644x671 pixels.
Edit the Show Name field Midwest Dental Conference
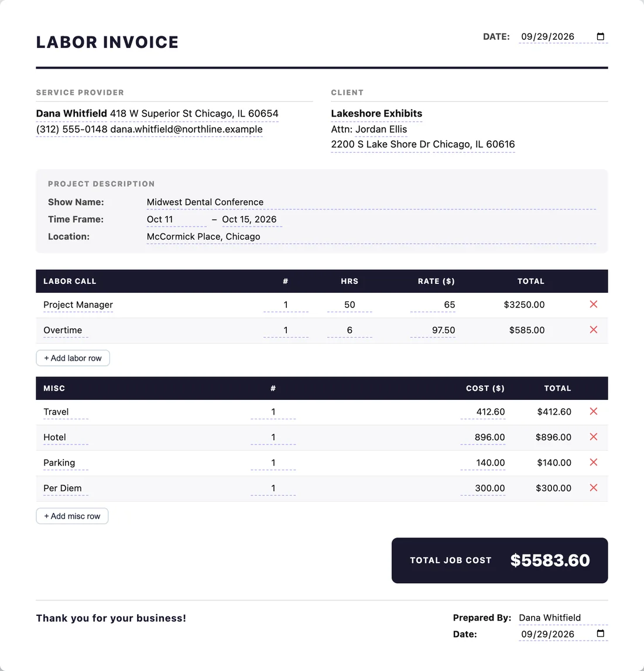371,202
